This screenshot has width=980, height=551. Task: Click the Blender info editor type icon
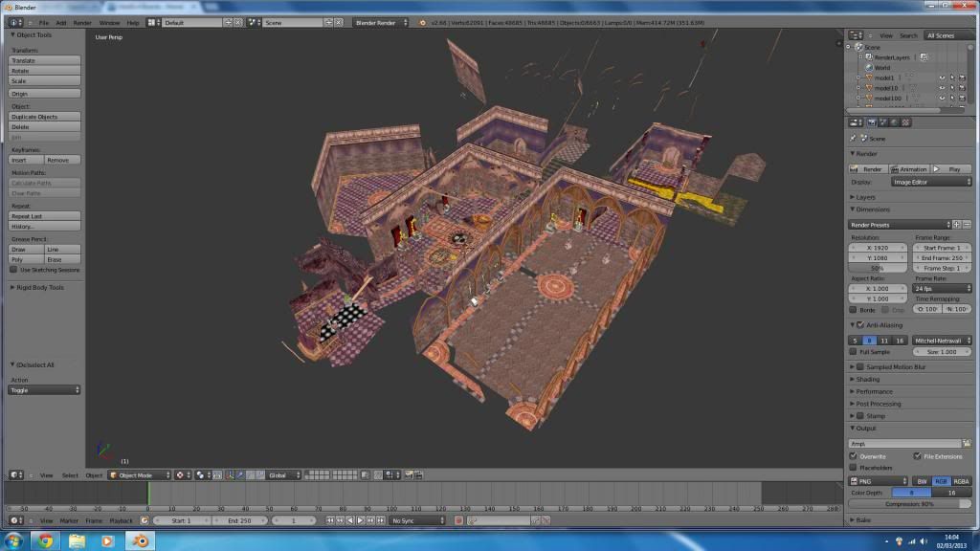pos(14,23)
